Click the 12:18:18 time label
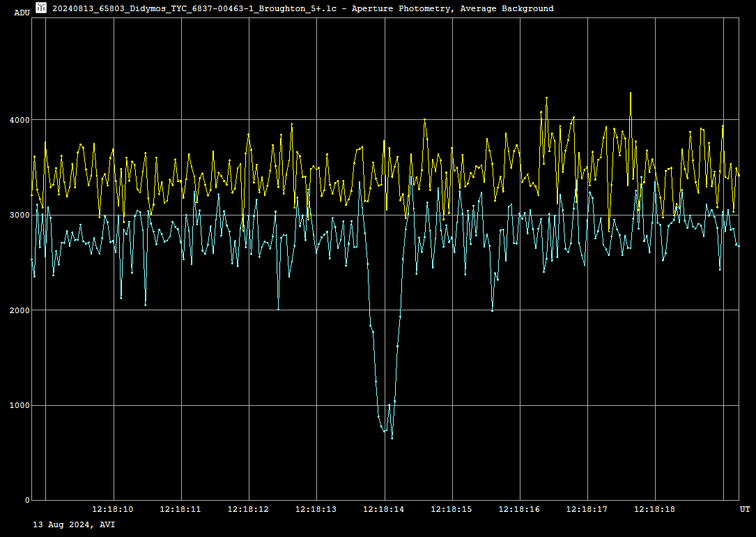The width and height of the screenshot is (756, 537). [655, 509]
